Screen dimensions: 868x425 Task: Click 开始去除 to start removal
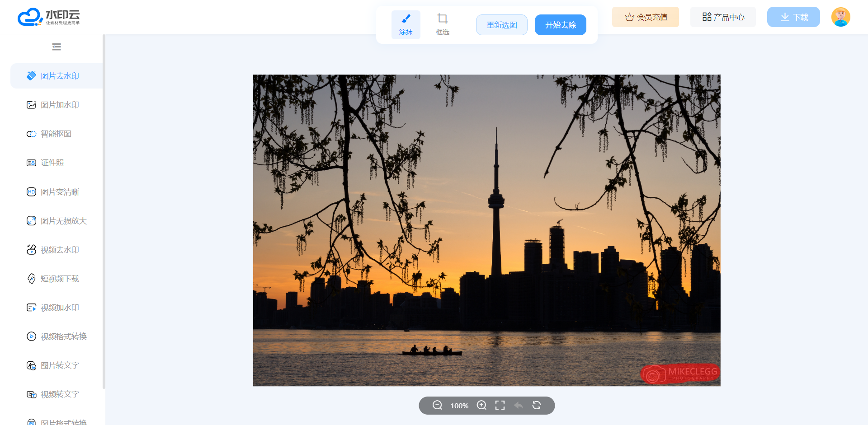560,25
